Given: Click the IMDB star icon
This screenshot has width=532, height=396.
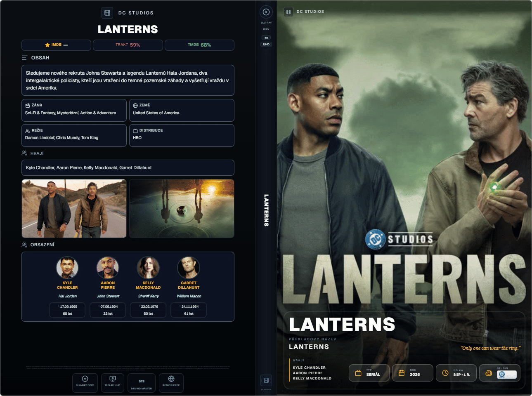Looking at the screenshot, I should (x=47, y=45).
